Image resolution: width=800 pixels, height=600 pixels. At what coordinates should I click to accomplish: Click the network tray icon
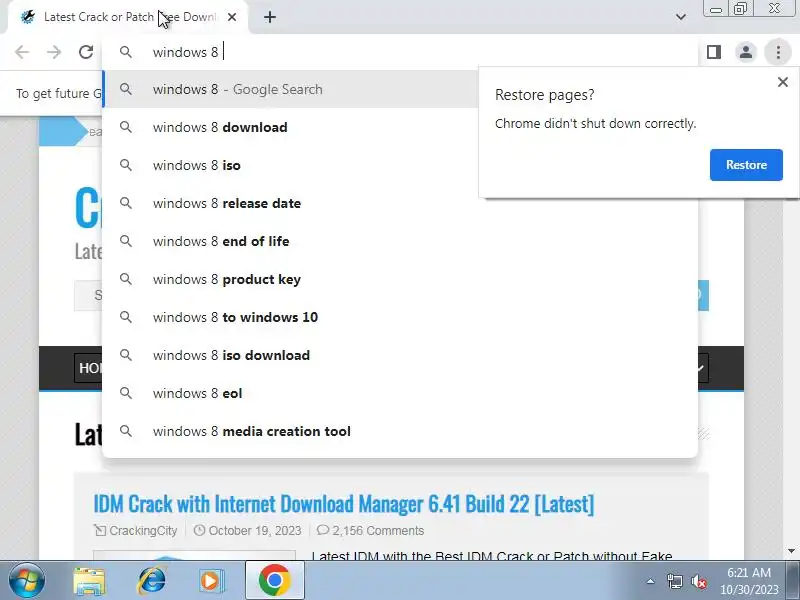pyautogui.click(x=675, y=581)
